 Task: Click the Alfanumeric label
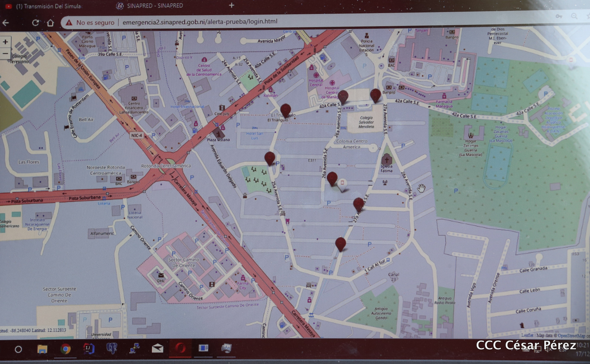(x=102, y=233)
